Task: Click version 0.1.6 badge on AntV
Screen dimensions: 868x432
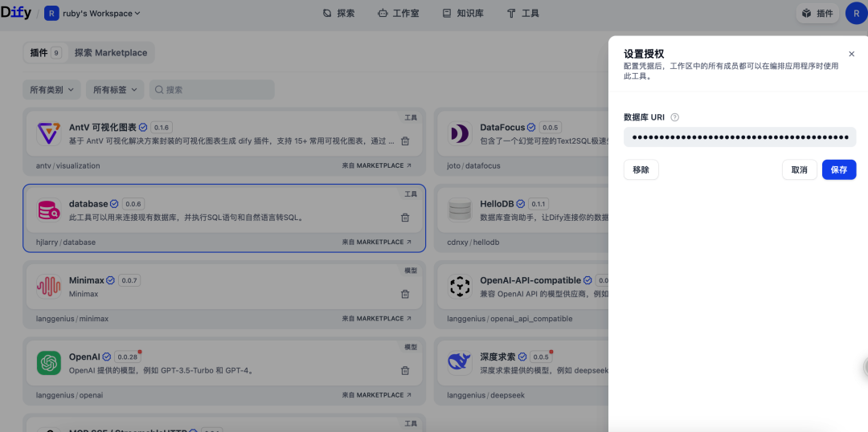Action: (x=161, y=127)
